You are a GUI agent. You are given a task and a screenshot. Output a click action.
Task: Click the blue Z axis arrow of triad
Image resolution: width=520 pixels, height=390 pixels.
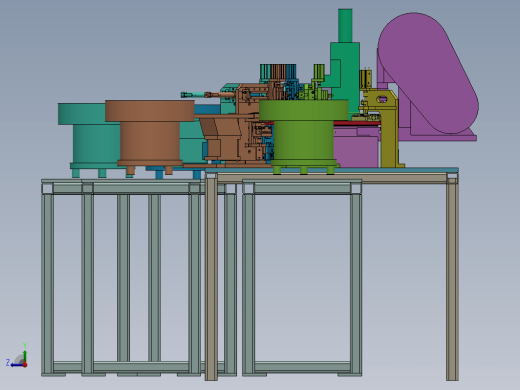click(16, 365)
